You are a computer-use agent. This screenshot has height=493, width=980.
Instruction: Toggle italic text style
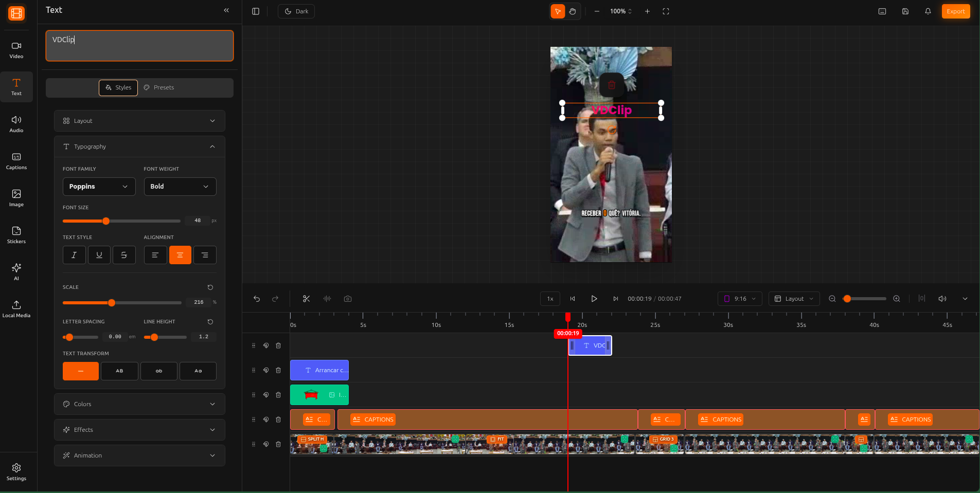74,255
